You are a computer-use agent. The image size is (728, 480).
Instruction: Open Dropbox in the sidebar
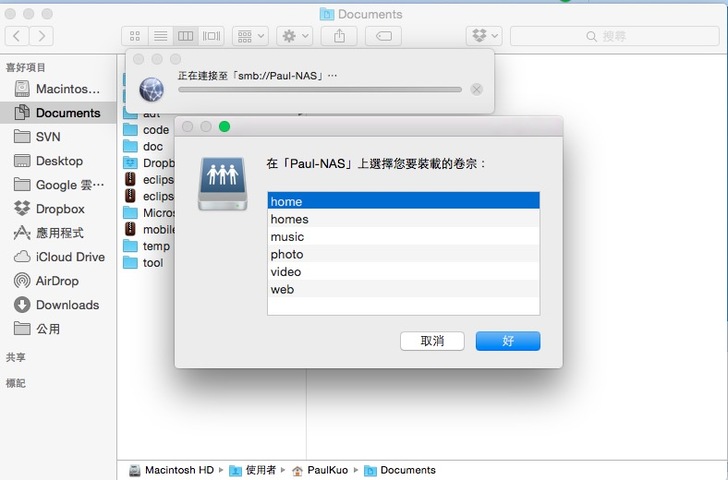coord(58,209)
